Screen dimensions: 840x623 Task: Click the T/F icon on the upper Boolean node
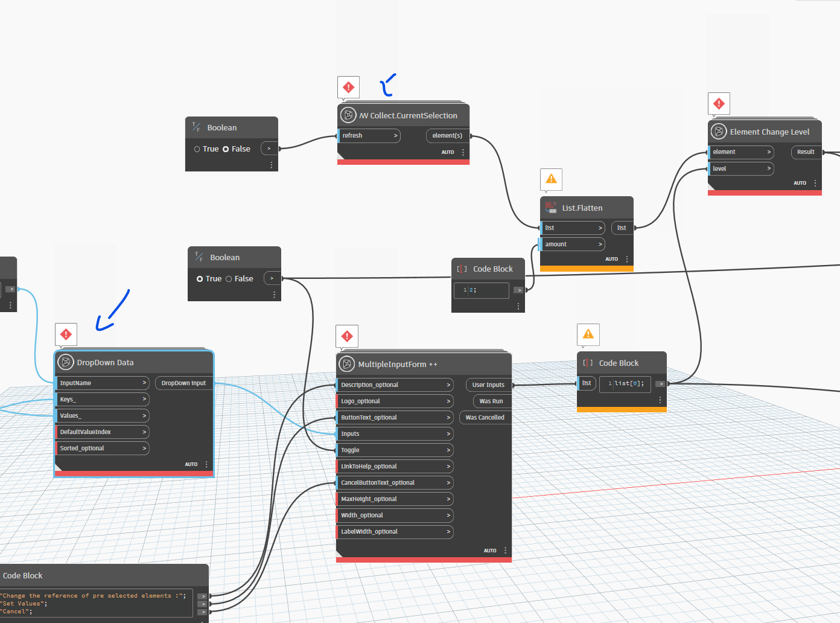196,127
